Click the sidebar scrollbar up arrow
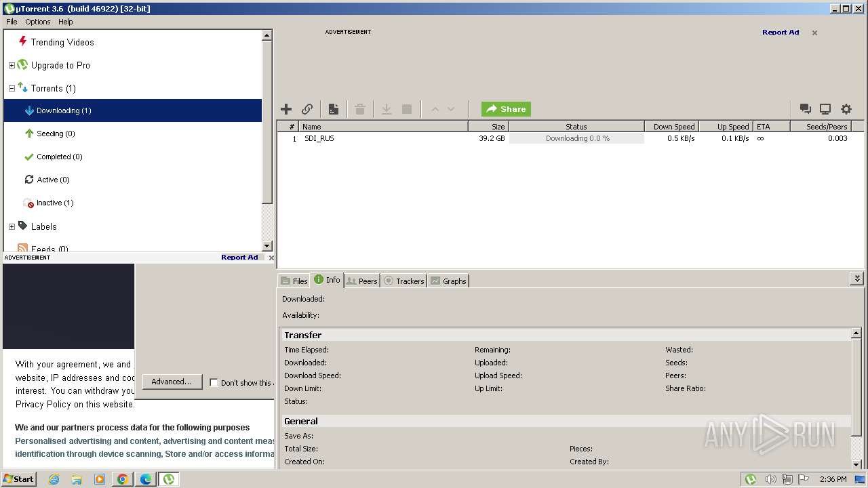This screenshot has width=868, height=488. (x=267, y=35)
